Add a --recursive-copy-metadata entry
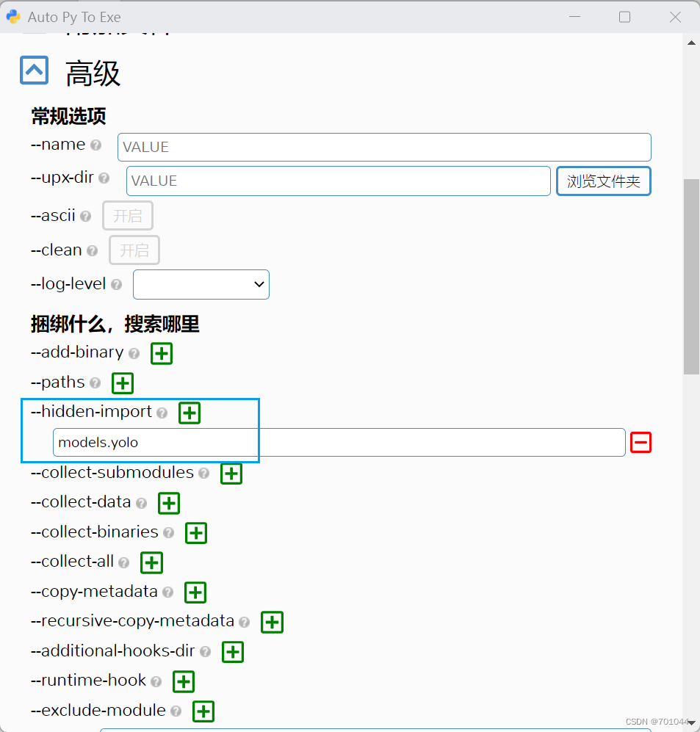This screenshot has width=700, height=732. [273, 623]
